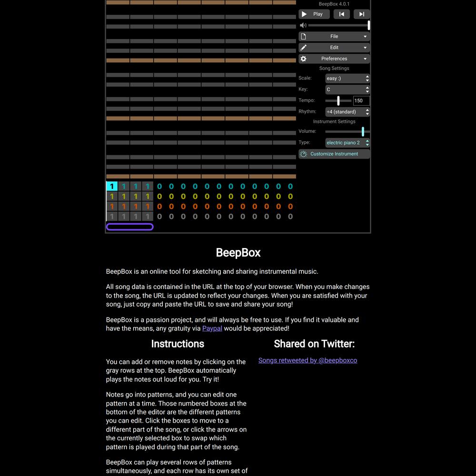Click the Volume: label

[307, 131]
